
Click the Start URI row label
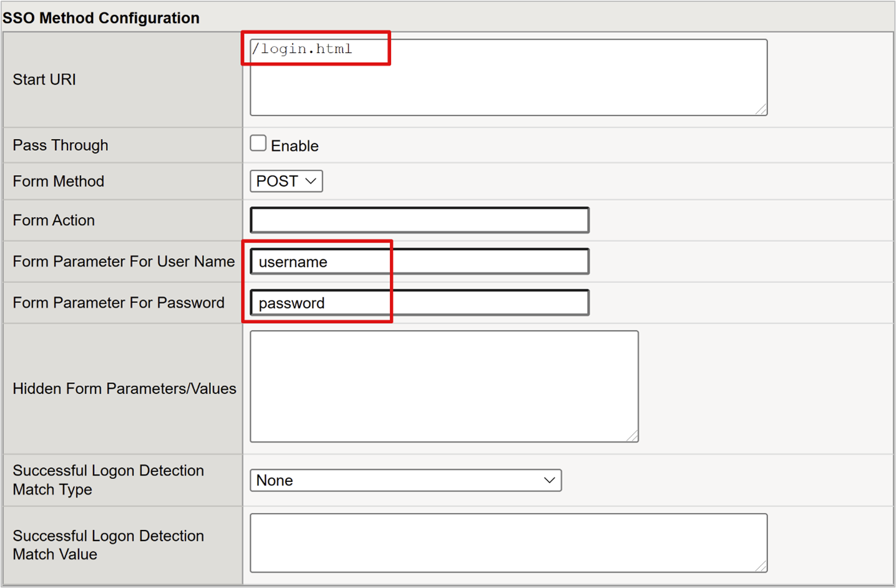pos(44,79)
